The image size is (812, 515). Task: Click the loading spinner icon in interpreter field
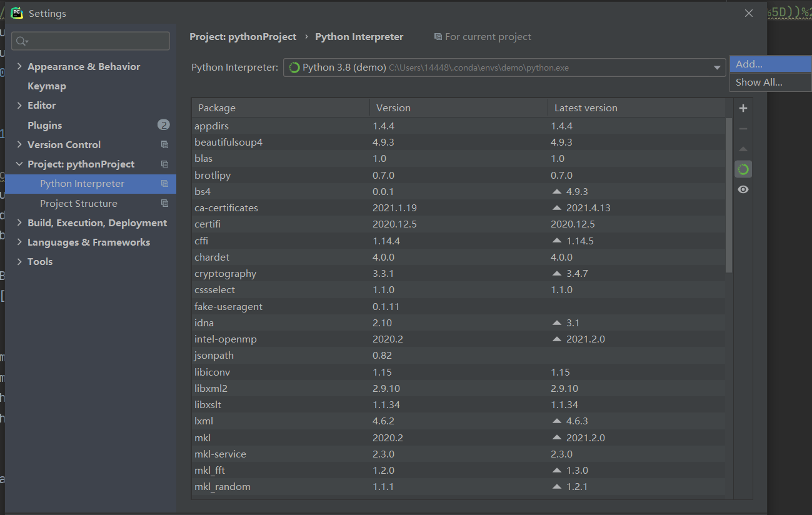[294, 67]
